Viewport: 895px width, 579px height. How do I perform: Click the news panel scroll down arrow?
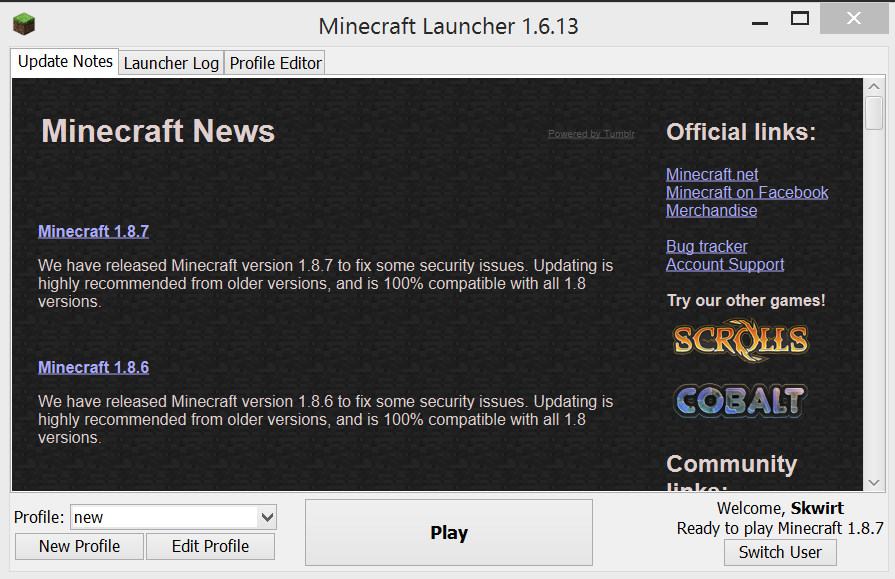click(874, 482)
